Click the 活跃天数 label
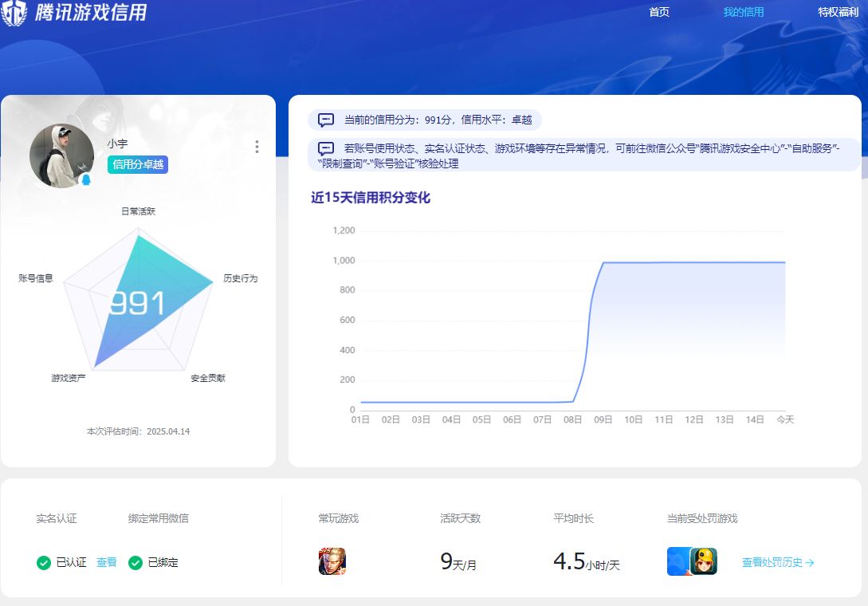The height and width of the screenshot is (606, 868). tap(461, 518)
